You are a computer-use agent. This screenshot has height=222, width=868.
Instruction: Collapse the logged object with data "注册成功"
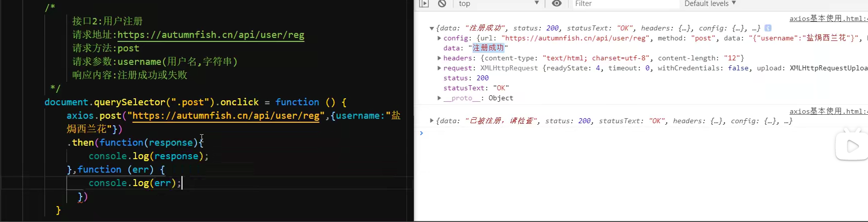[x=431, y=28]
